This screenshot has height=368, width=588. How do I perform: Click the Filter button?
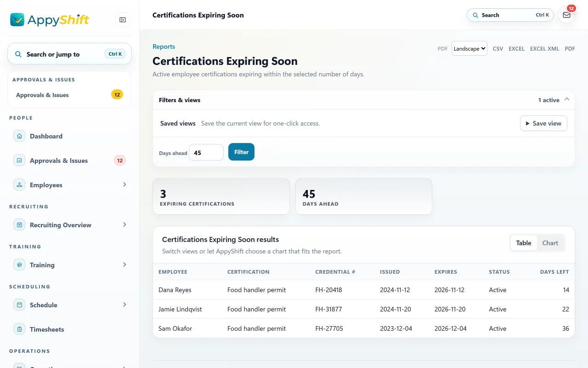click(x=241, y=152)
